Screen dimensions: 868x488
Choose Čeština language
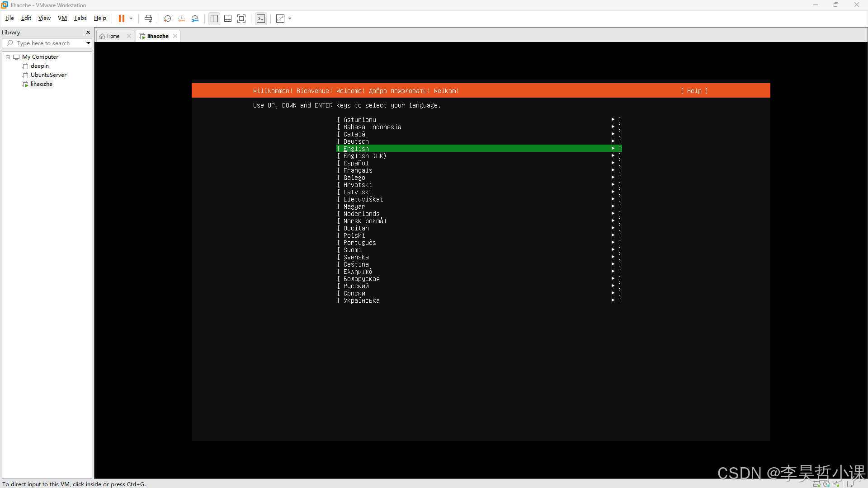(479, 264)
